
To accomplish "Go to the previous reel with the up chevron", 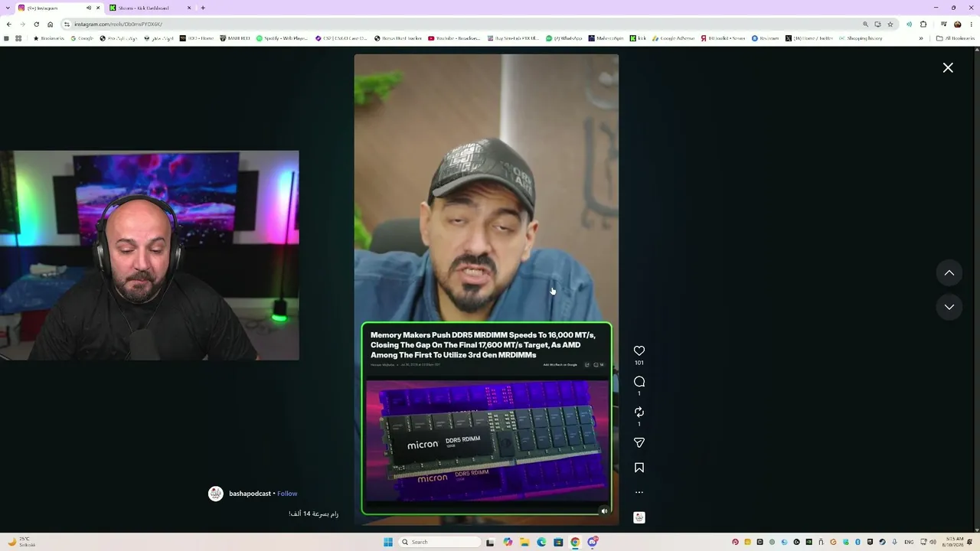I will click(949, 273).
